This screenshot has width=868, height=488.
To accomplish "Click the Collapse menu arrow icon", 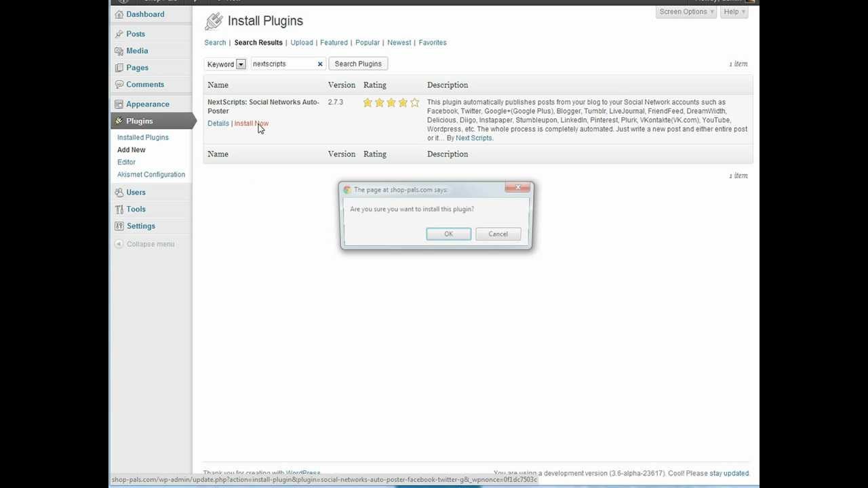I will (119, 244).
